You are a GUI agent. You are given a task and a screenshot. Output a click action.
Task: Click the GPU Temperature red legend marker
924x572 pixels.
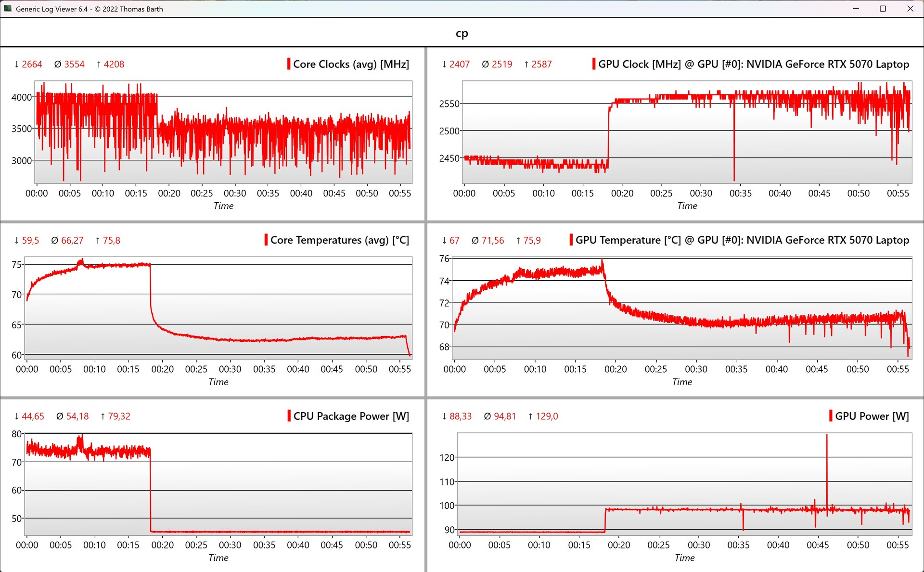(571, 240)
